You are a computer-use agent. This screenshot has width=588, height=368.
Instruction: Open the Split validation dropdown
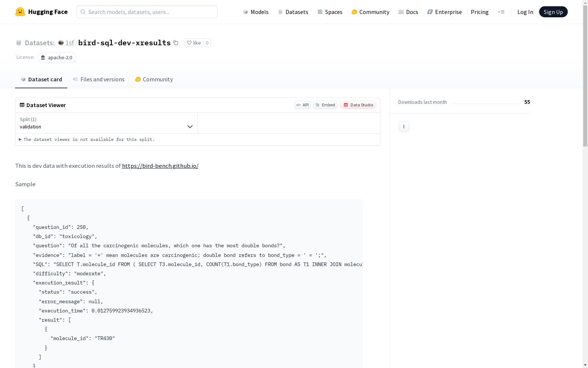[x=107, y=123]
